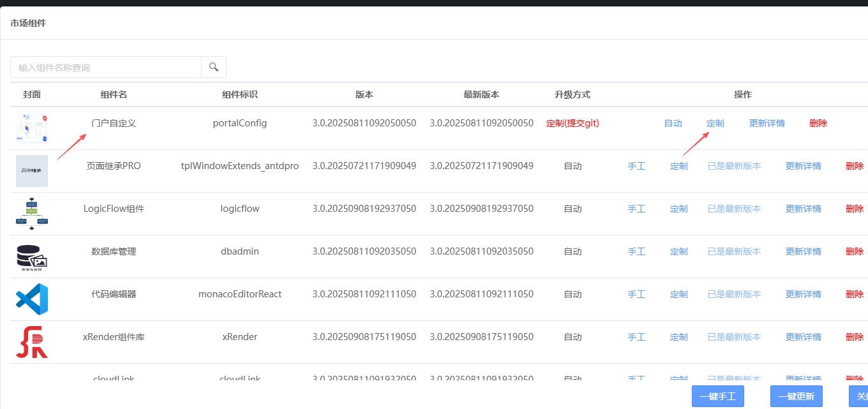Select the LogicFlow flowchart cover icon
Screen dimensions: 868x409
point(32,214)
